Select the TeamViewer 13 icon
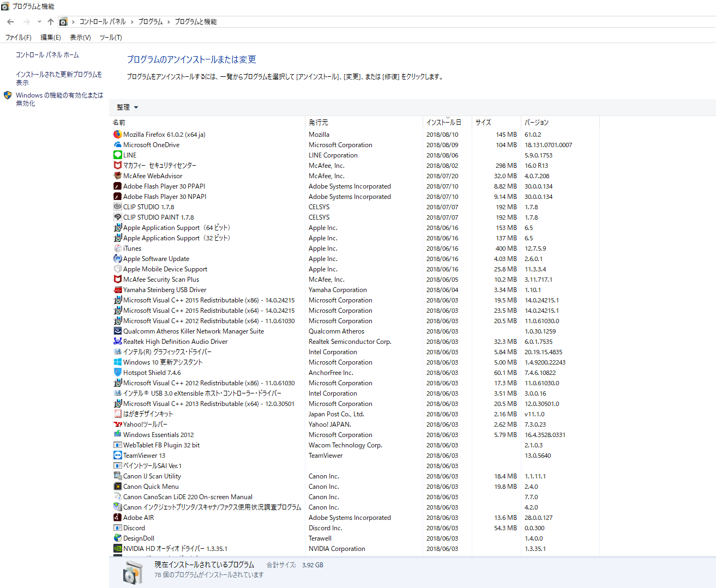716x588 pixels. point(117,456)
